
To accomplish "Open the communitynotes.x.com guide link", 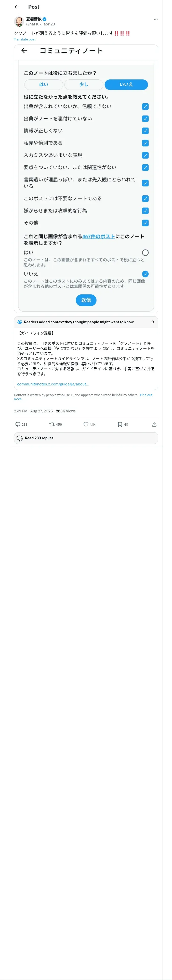I will coord(53,384).
